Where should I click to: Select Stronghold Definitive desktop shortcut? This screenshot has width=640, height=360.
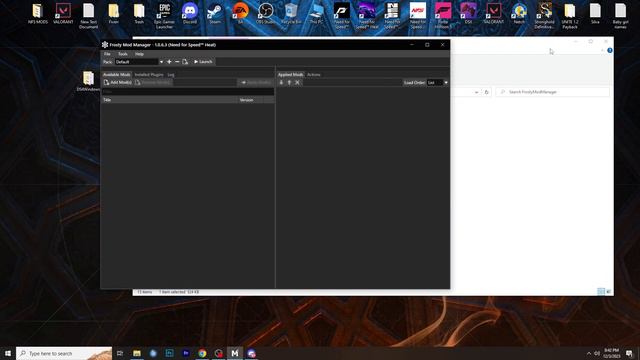pyautogui.click(x=544, y=16)
